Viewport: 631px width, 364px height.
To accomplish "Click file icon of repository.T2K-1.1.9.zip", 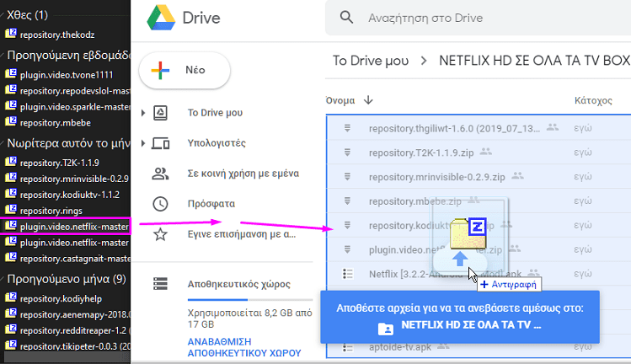I will (347, 153).
